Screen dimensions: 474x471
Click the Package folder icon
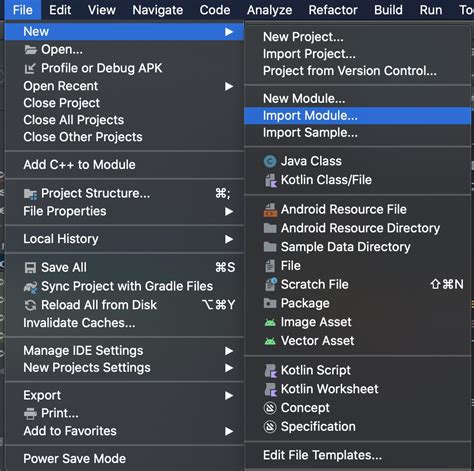pos(270,303)
